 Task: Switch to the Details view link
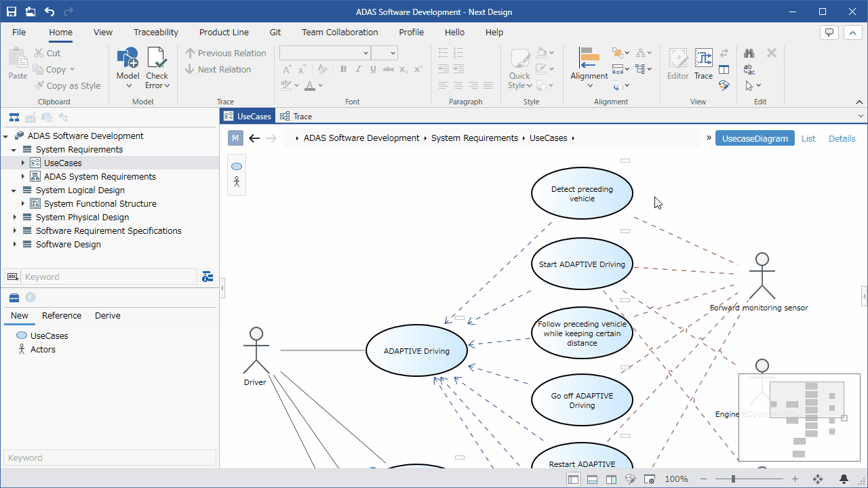coord(842,138)
